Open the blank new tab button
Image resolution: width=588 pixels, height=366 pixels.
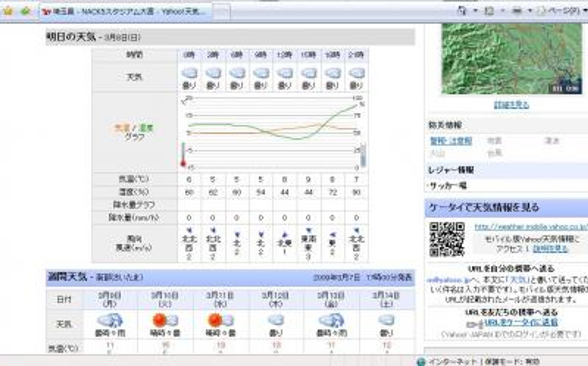221,12
